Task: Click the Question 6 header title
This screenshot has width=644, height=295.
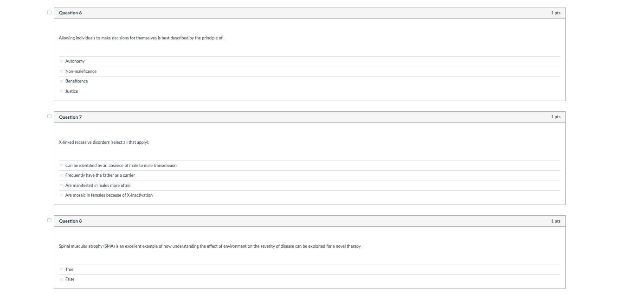Action: [70, 13]
